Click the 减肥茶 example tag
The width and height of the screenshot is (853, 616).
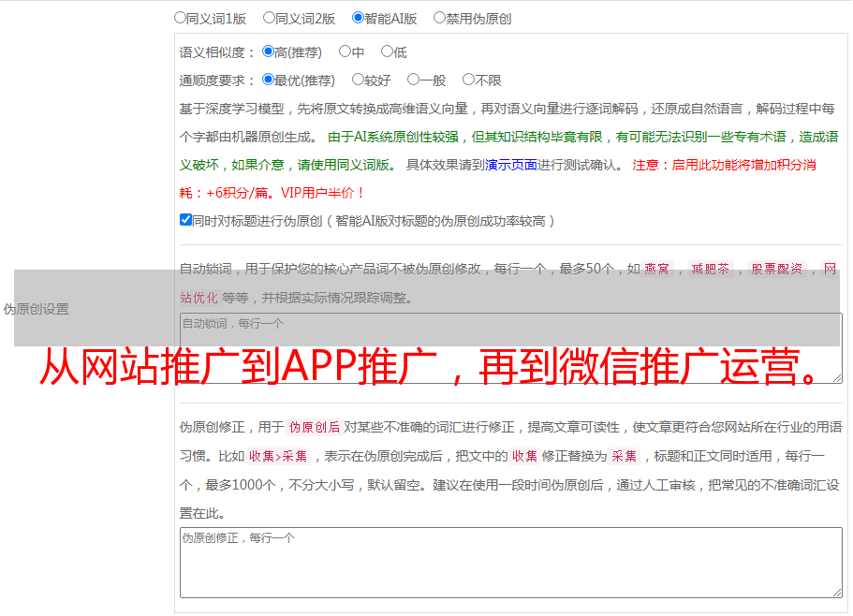[711, 269]
